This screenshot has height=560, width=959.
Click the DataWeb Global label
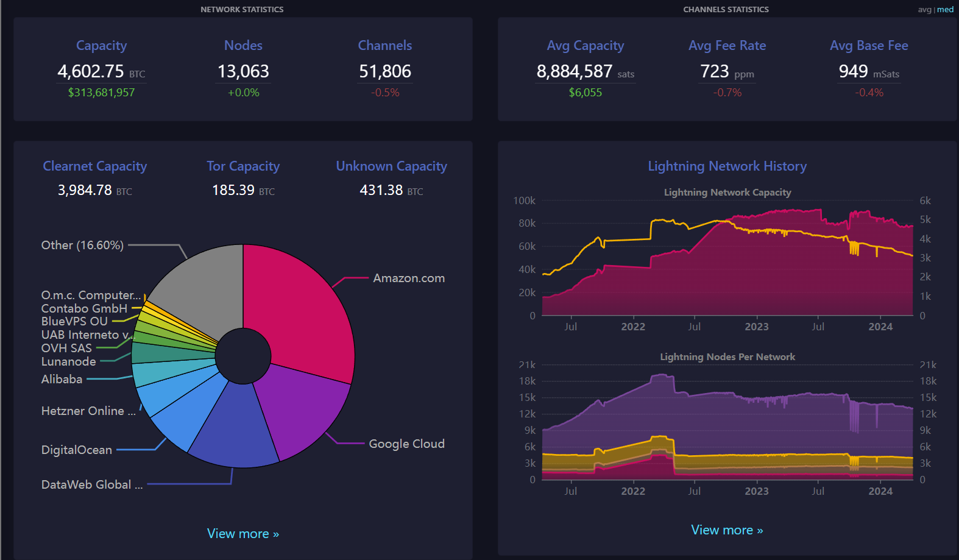tap(91, 485)
